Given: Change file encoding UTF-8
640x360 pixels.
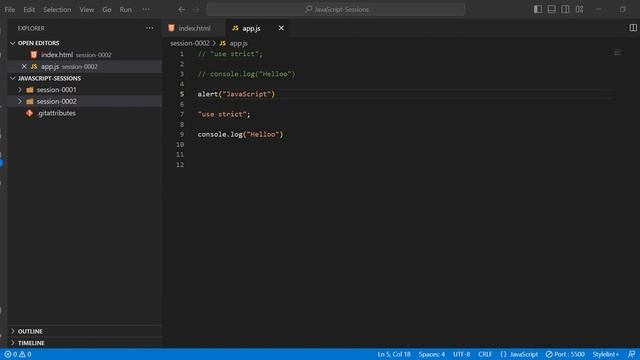Looking at the screenshot, I should pyautogui.click(x=461, y=354).
